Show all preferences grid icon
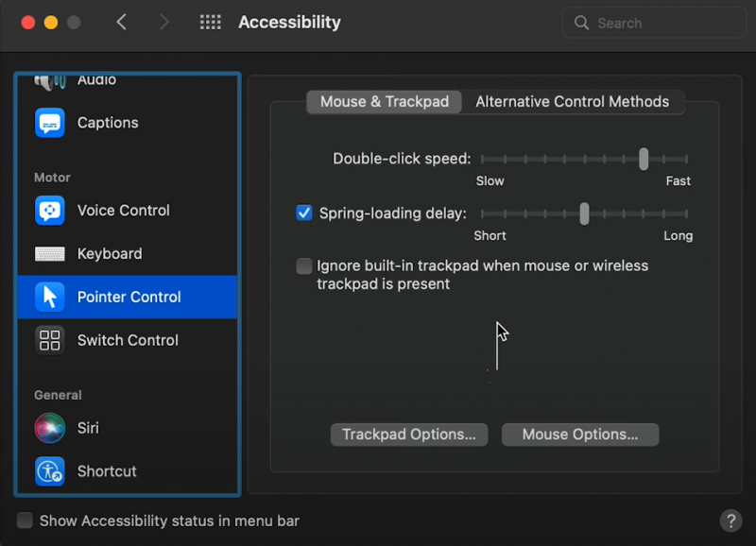 click(211, 22)
